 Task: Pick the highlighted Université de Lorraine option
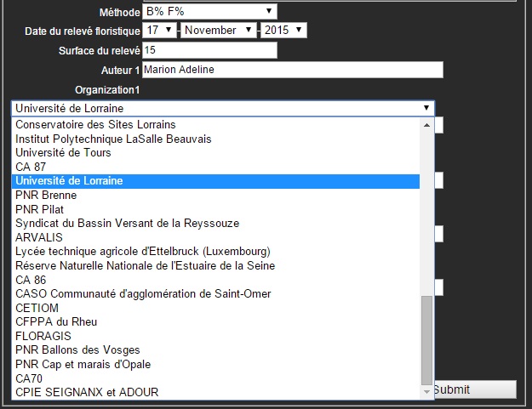point(69,181)
